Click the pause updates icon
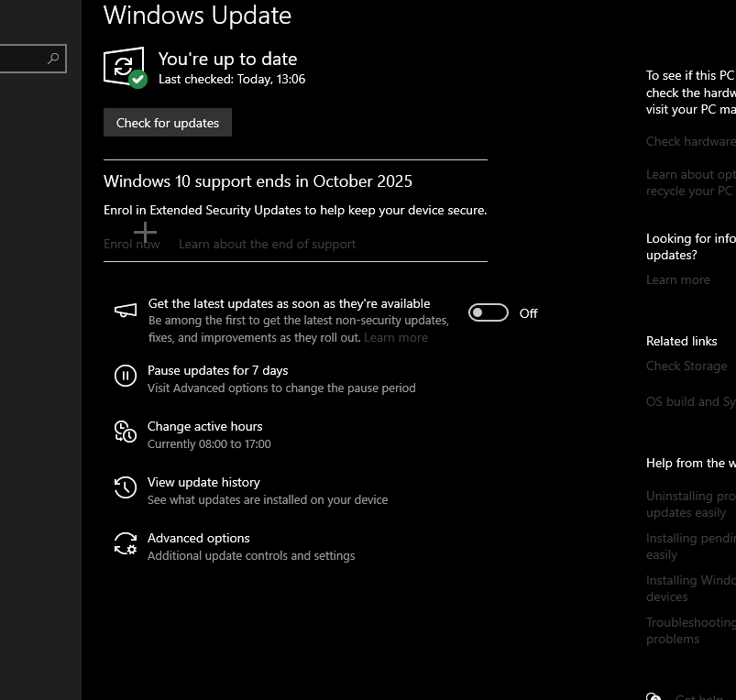This screenshot has width=736, height=700. [x=126, y=376]
